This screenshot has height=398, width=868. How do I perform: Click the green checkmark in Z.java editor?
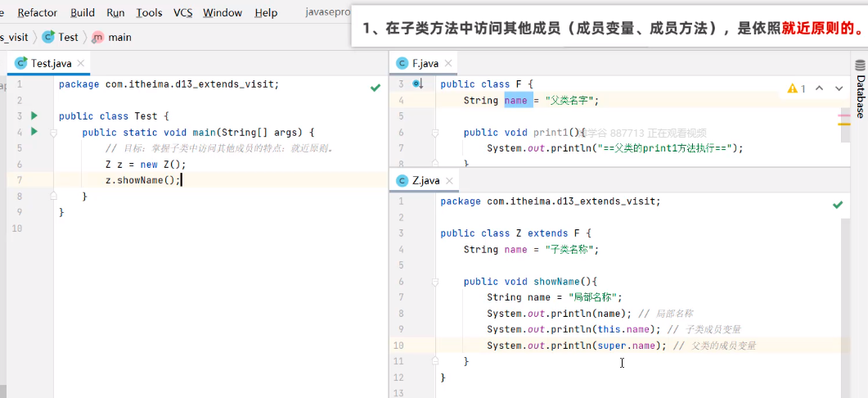tap(838, 205)
